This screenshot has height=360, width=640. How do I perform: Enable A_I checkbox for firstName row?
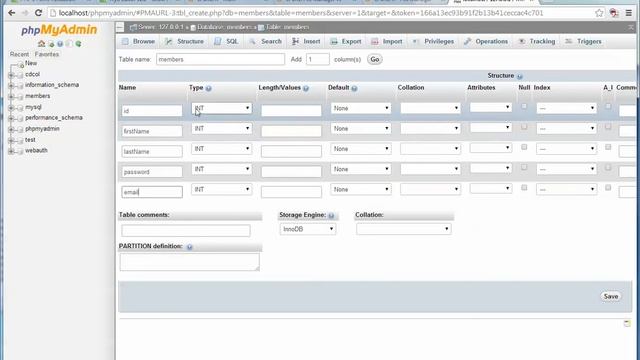(x=608, y=127)
